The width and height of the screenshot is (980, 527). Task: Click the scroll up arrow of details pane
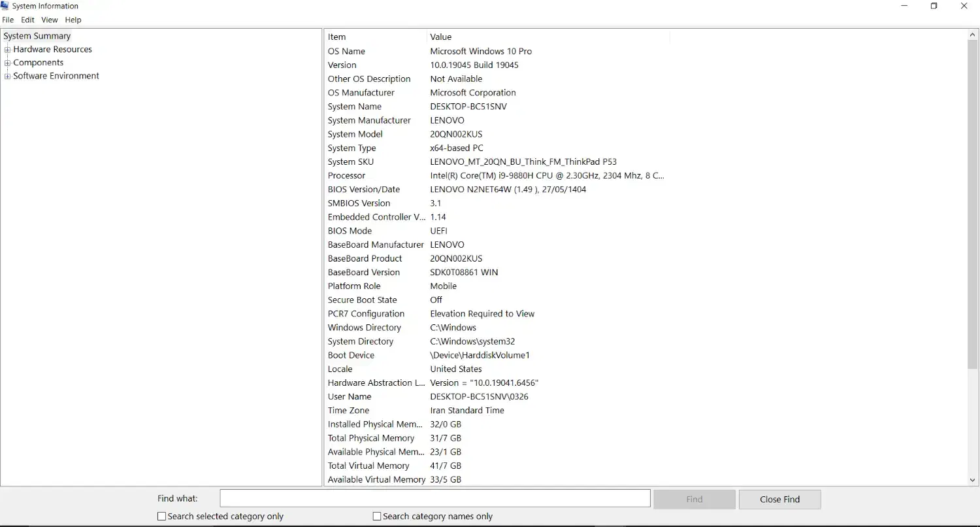[x=972, y=35]
